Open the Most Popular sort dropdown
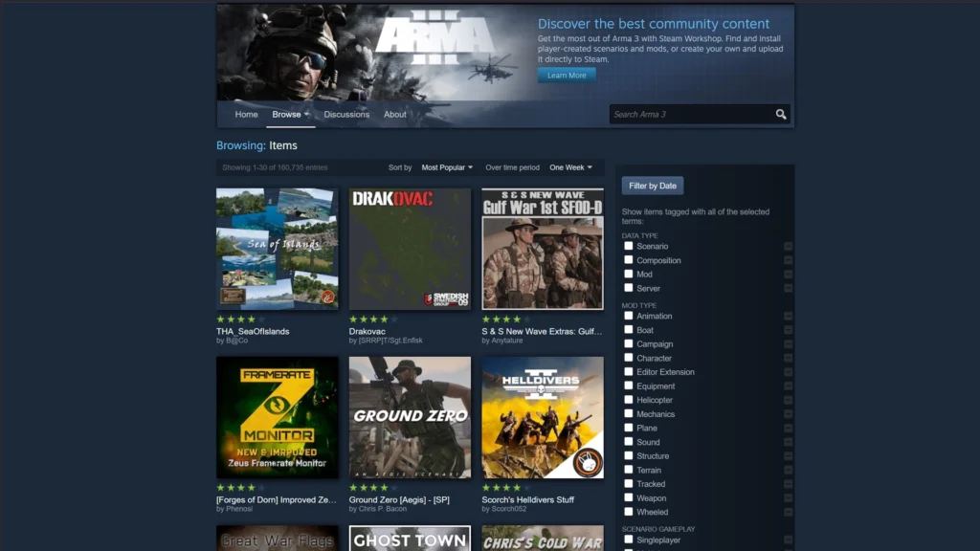This screenshot has width=980, height=551. coord(447,167)
